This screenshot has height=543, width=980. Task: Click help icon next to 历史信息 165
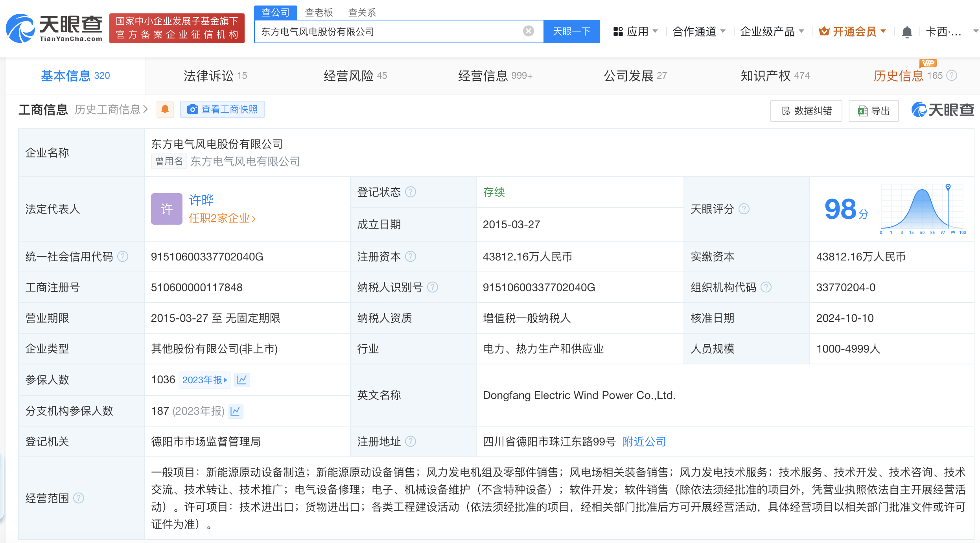click(x=952, y=76)
